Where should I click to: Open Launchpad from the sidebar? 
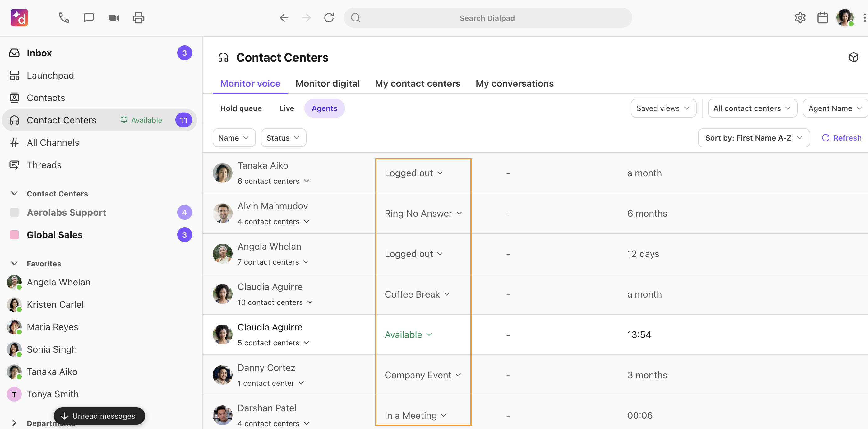point(100,75)
